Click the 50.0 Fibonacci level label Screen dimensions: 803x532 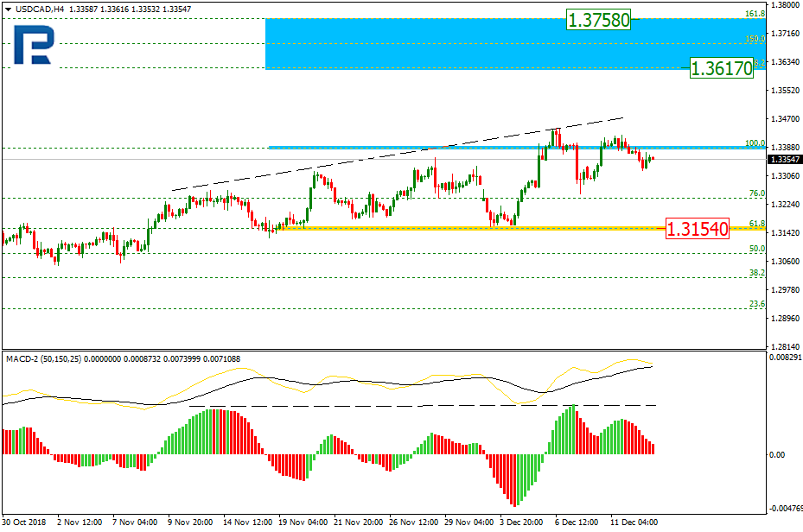(x=756, y=249)
